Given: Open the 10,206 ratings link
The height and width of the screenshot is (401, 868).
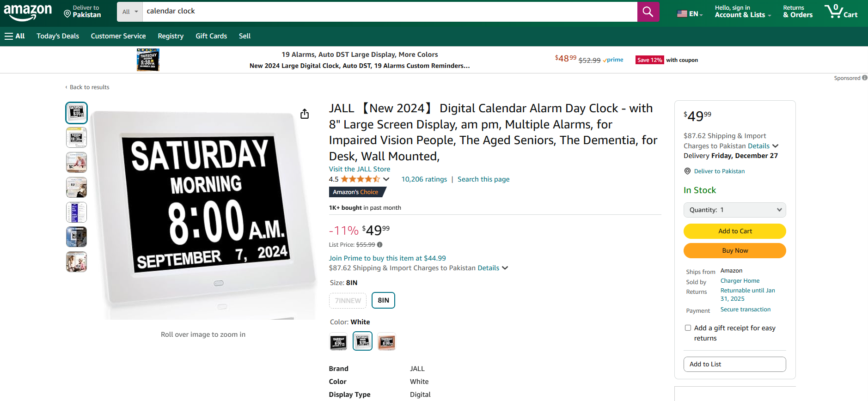Looking at the screenshot, I should pos(424,179).
